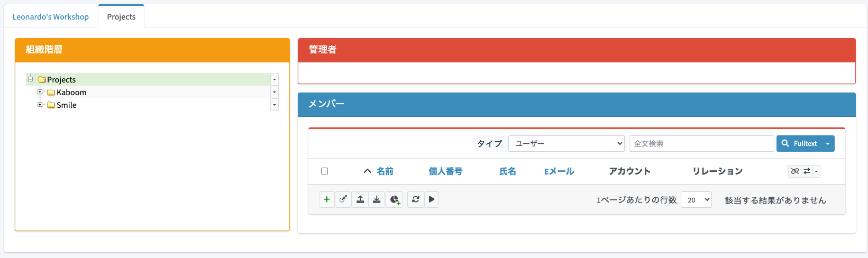Click the download export icon
This screenshot has width=868, height=258.
tap(377, 199)
